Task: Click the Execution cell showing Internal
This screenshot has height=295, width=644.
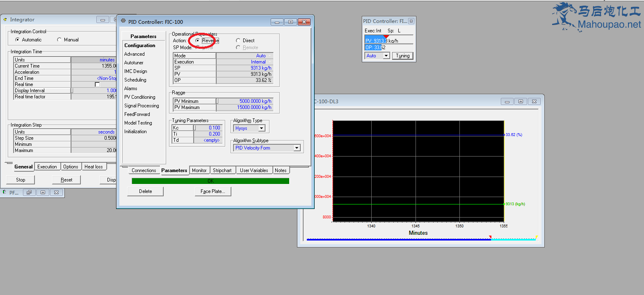Action: (x=244, y=62)
